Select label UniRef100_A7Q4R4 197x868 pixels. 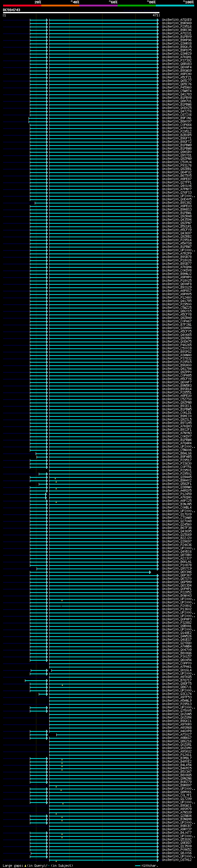tap(177, 443)
